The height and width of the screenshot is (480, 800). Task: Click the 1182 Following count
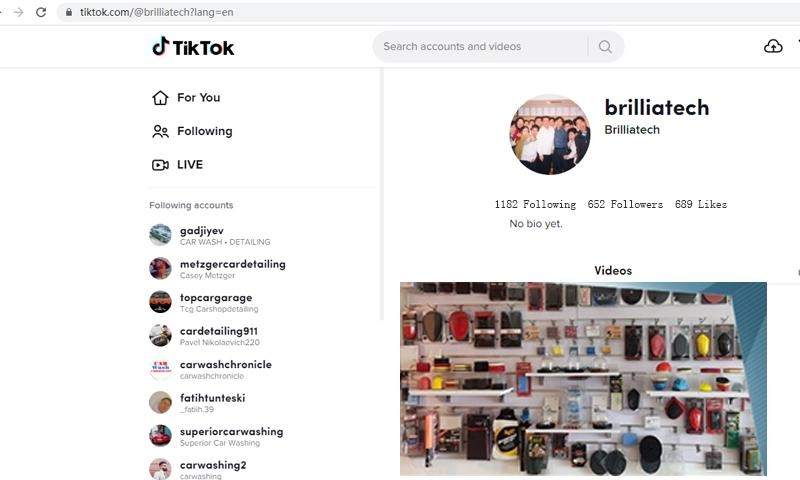click(535, 204)
